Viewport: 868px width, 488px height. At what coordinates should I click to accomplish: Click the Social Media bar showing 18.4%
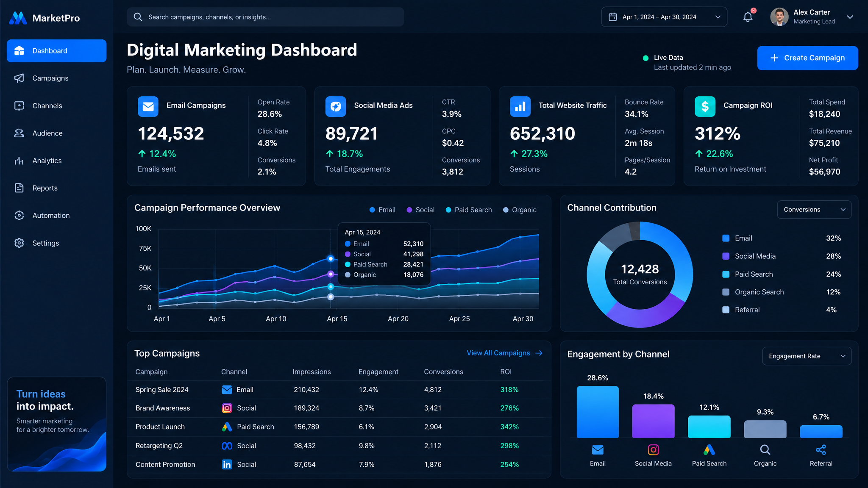pyautogui.click(x=653, y=421)
